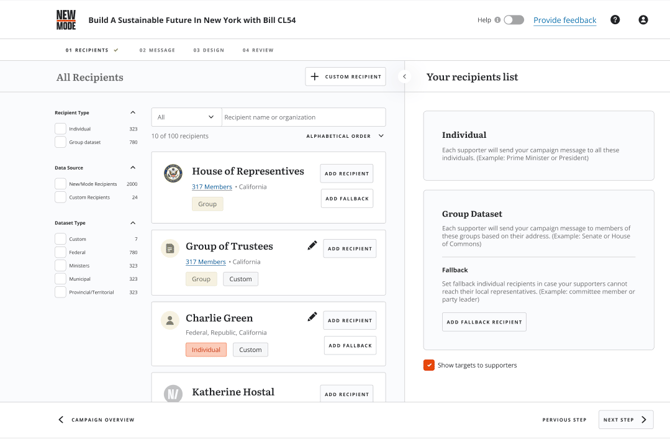Switch to the 02 Message tab
The width and height of the screenshot is (670, 439).
tap(157, 50)
